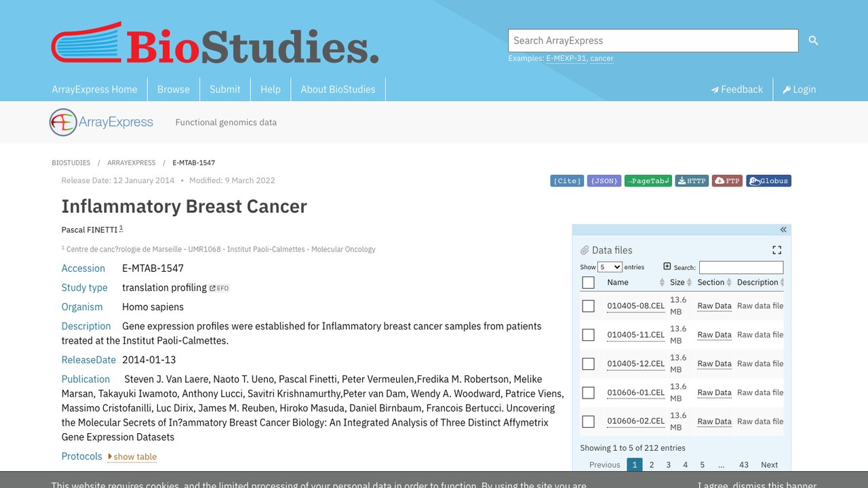Jump to page 43 of data files

744,465
